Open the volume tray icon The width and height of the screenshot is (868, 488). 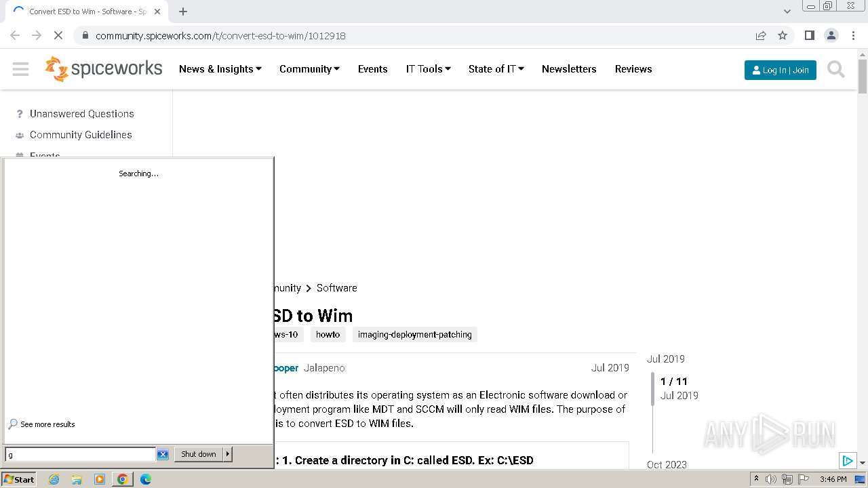click(771, 479)
